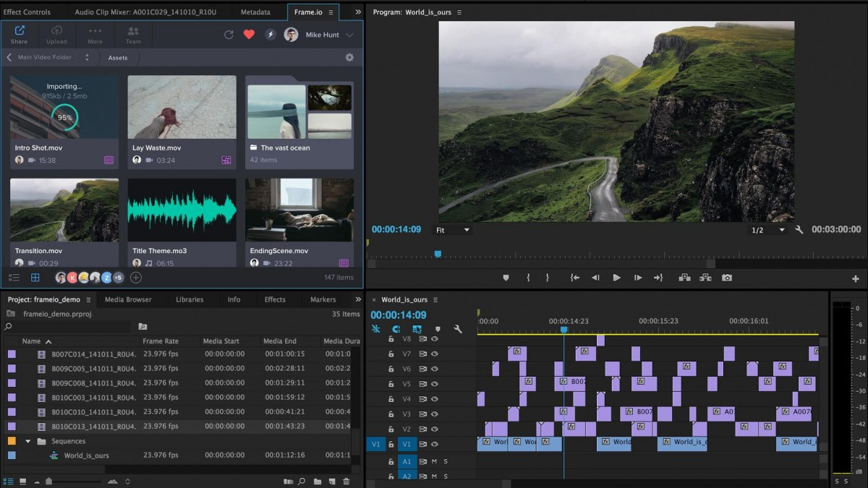Switch to the Effects tab
The image size is (868, 488).
pos(275,299)
